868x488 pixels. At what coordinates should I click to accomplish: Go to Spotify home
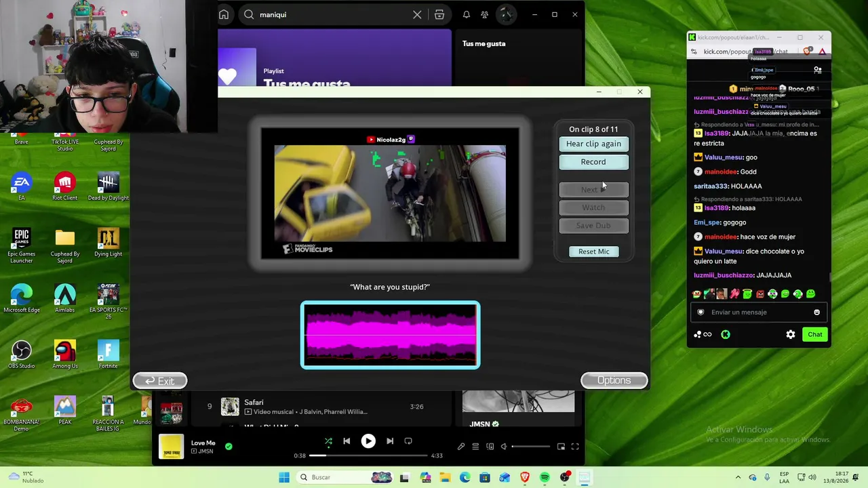pos(224,14)
